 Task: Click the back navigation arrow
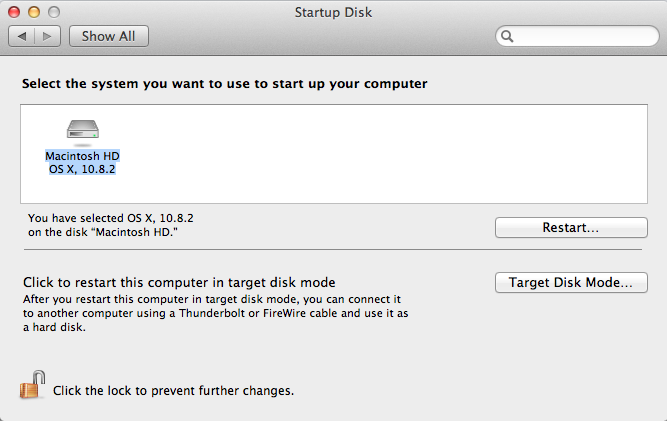click(22, 36)
